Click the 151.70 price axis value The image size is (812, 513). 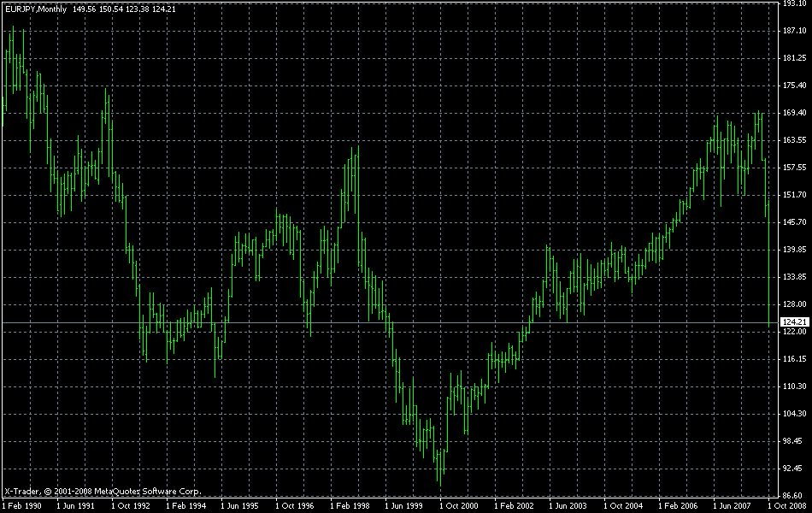point(794,195)
